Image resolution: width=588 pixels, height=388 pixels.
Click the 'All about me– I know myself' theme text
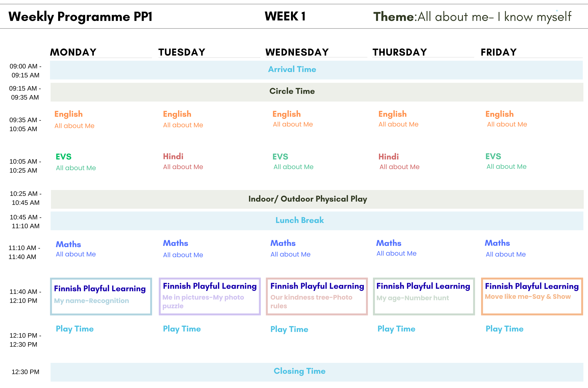(x=494, y=17)
